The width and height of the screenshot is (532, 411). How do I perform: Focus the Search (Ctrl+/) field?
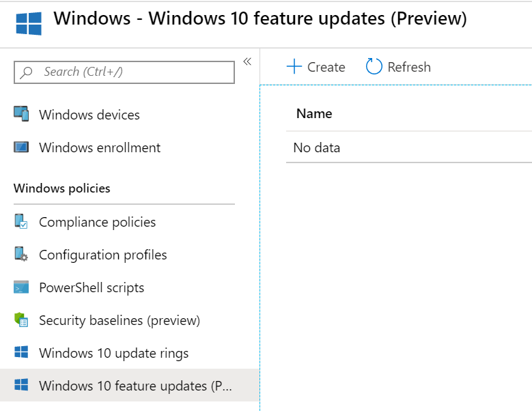pos(130,72)
